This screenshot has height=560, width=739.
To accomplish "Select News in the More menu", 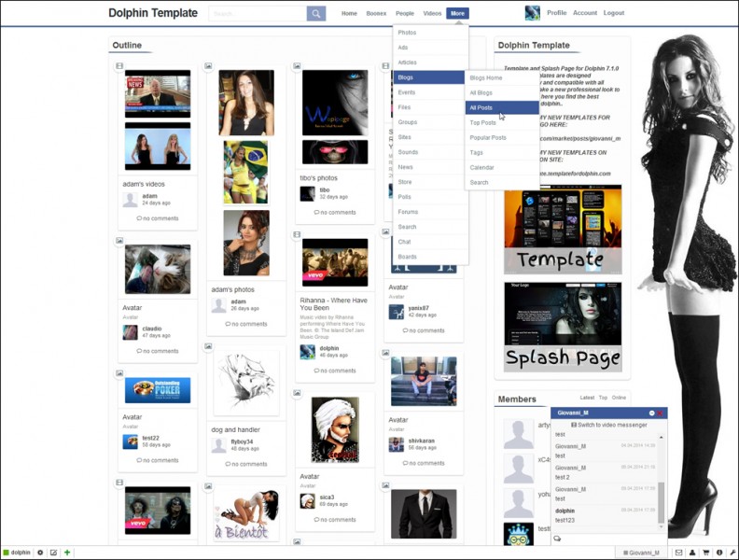I will 430,167.
